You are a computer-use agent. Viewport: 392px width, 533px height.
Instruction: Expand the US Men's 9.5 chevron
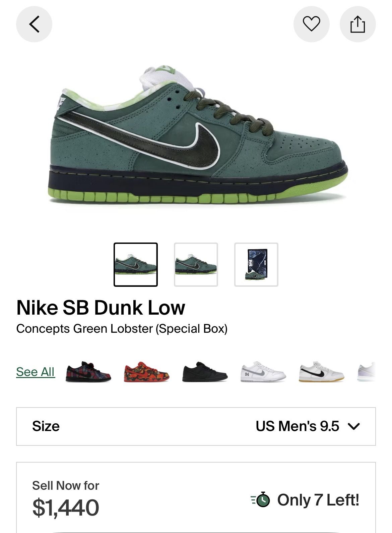click(x=354, y=427)
